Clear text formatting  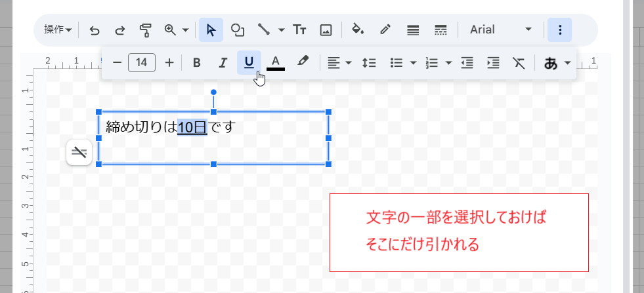tap(519, 63)
